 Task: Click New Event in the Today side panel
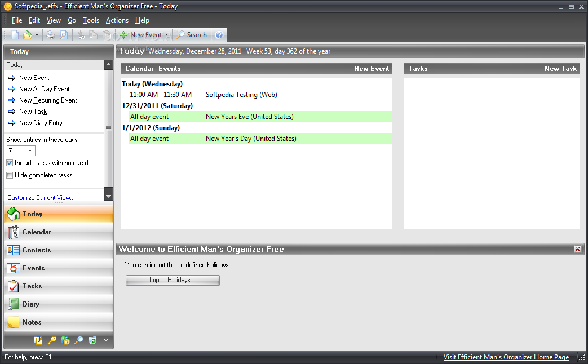pos(34,78)
